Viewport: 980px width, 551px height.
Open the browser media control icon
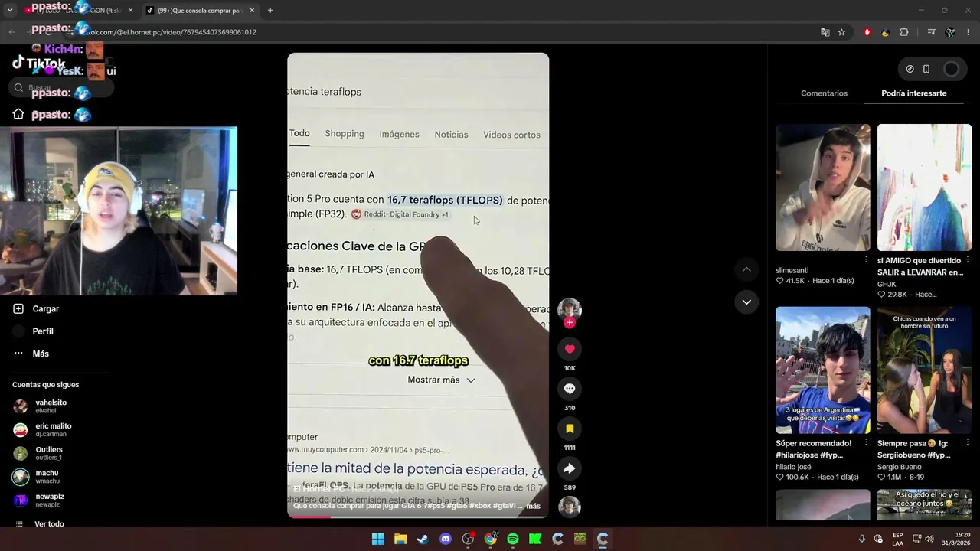(931, 32)
